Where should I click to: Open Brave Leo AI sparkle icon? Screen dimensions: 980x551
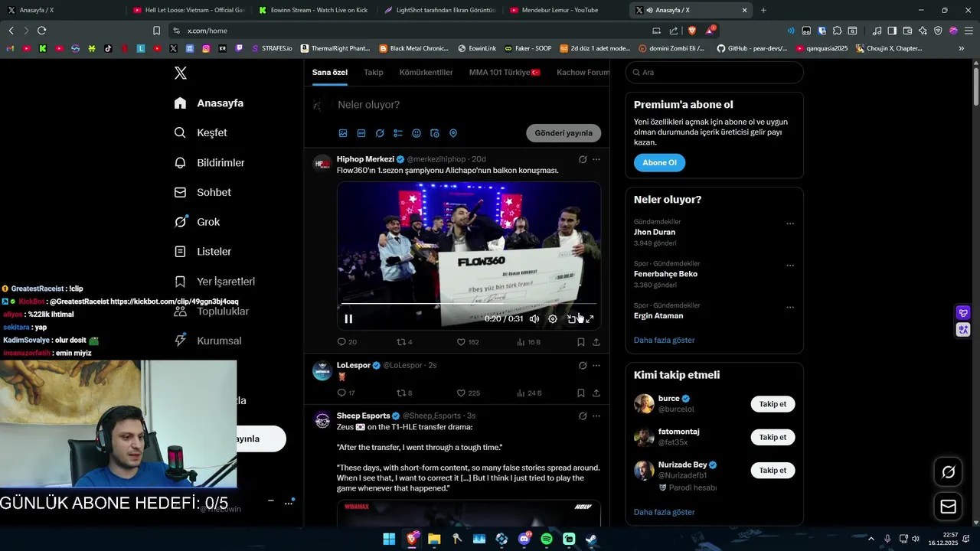(923, 31)
